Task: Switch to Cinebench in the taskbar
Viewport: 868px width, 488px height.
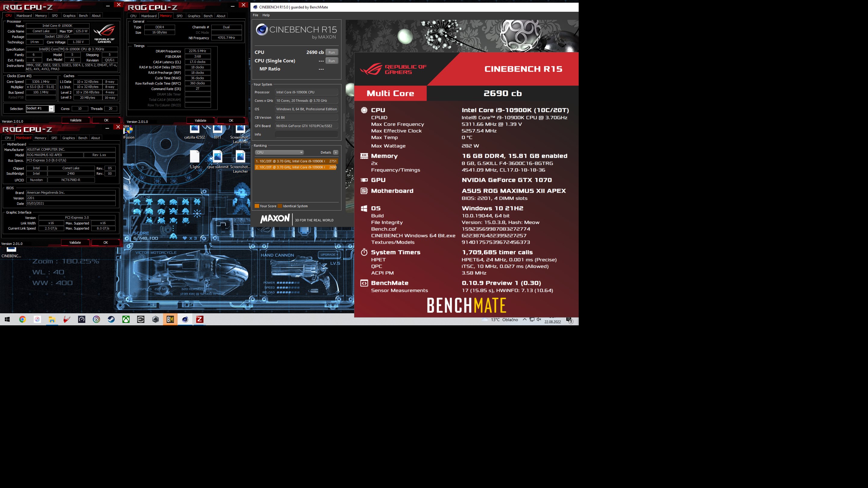Action: click(x=185, y=319)
